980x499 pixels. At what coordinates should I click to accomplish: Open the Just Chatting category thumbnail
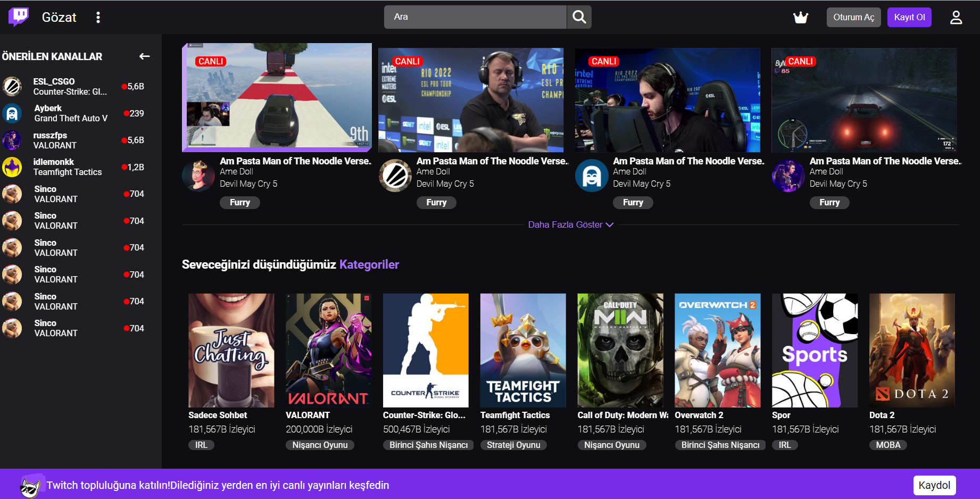[x=231, y=350]
